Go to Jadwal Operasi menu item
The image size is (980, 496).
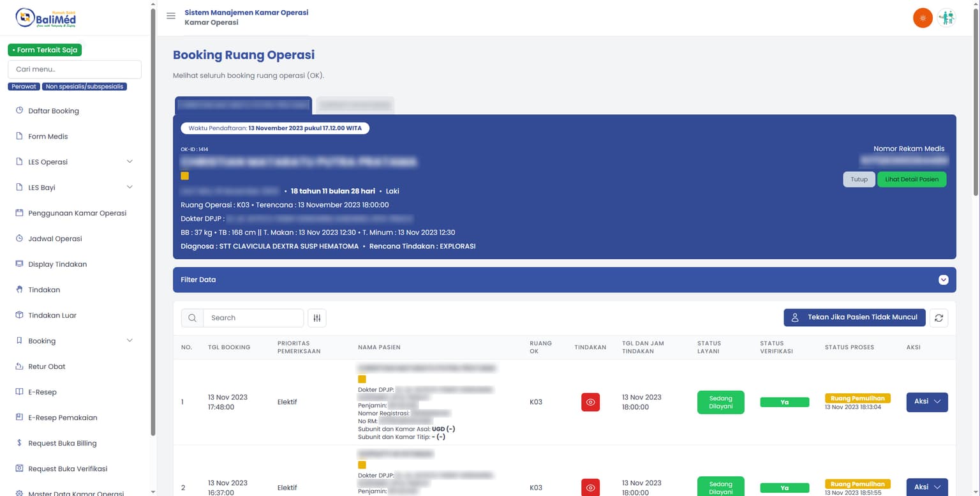(x=55, y=239)
